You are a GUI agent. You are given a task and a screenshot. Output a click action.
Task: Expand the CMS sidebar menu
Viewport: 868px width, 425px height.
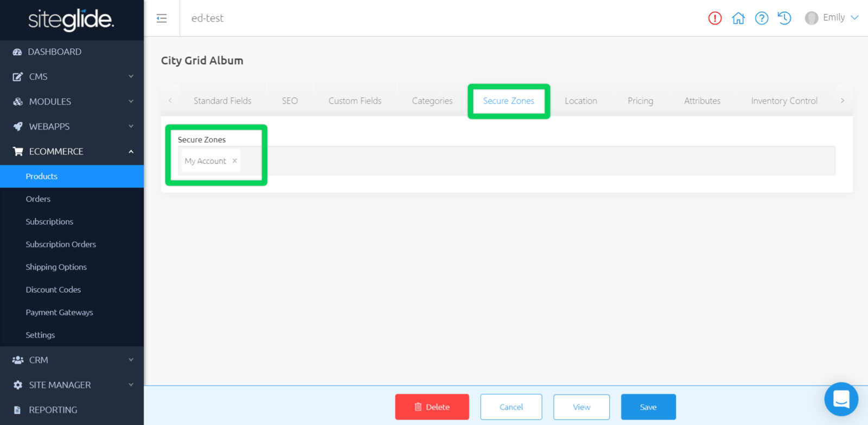(x=72, y=76)
